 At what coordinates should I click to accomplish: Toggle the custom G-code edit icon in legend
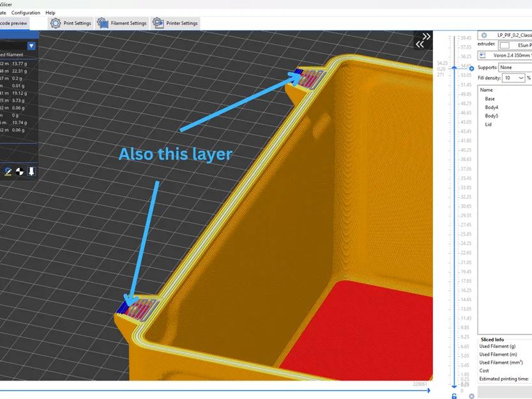tap(8, 172)
